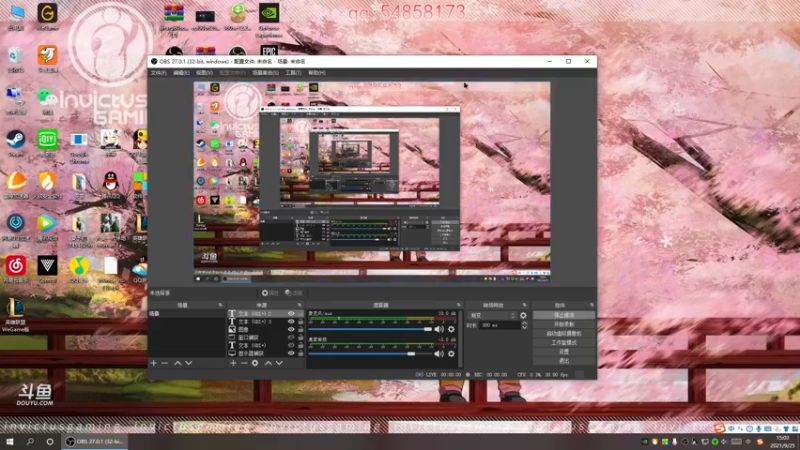Open the 帮助(H) menu
800x450 pixels.
click(317, 73)
